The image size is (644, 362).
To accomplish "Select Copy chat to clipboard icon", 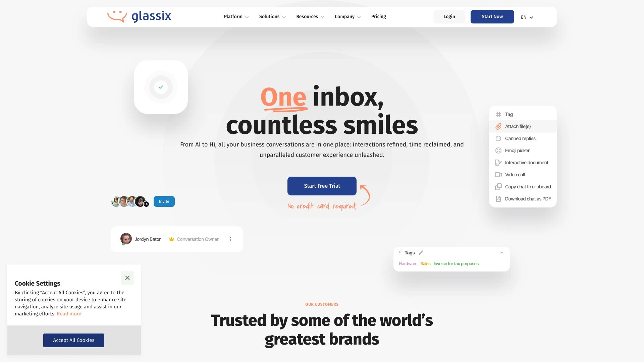I will click(x=498, y=186).
